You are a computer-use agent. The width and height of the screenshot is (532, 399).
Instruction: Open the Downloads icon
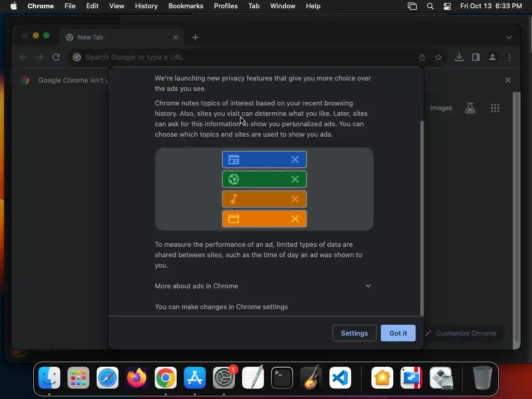click(459, 57)
